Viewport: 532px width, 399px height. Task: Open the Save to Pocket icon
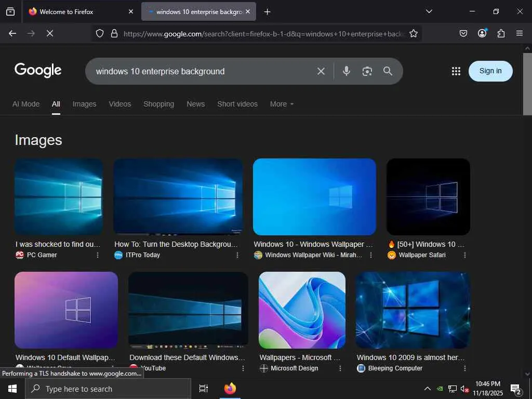(x=463, y=33)
